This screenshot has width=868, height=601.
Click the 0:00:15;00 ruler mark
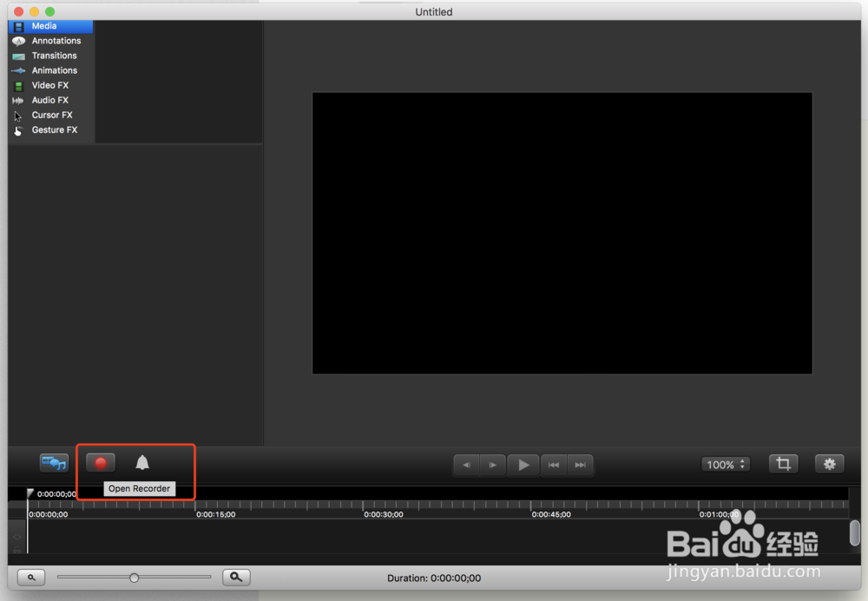[x=216, y=515]
